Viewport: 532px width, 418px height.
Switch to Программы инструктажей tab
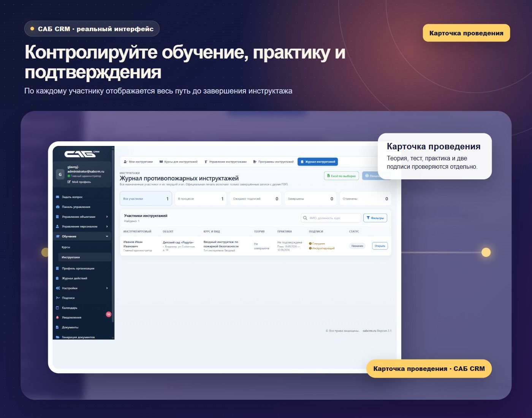click(x=273, y=161)
